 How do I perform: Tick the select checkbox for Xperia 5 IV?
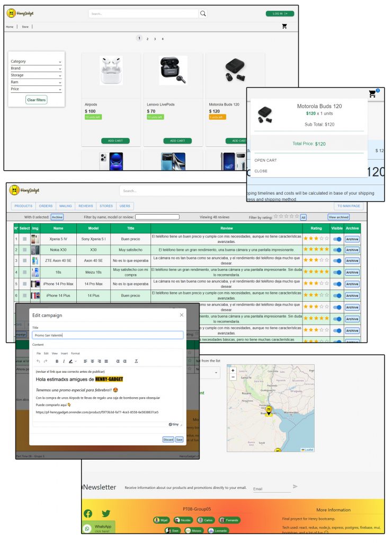coord(24,239)
